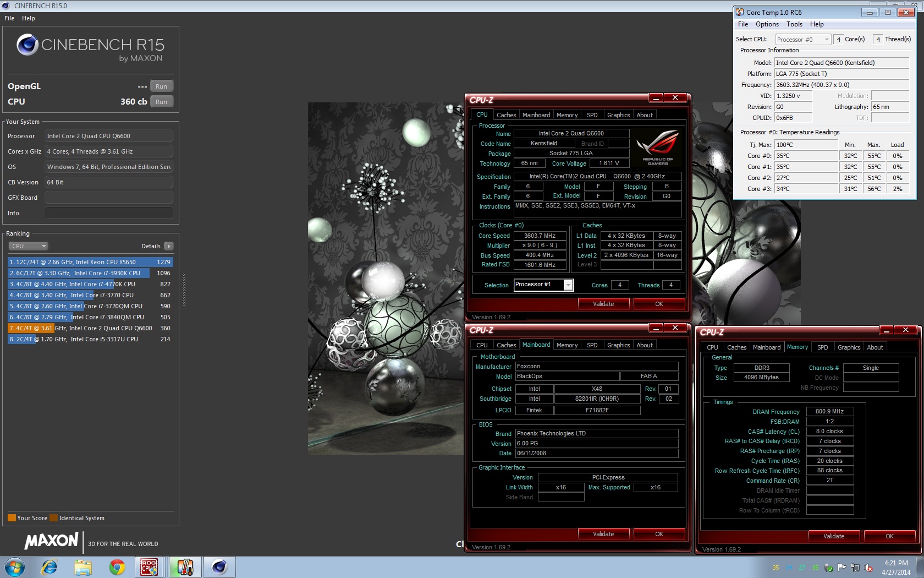Click the Cinebench R15 logo sphere icon

point(28,45)
